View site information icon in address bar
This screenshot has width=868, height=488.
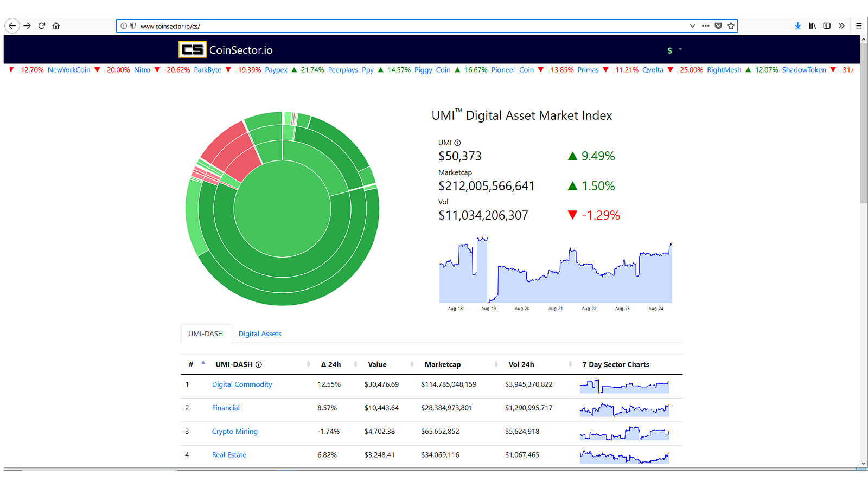coord(124,26)
